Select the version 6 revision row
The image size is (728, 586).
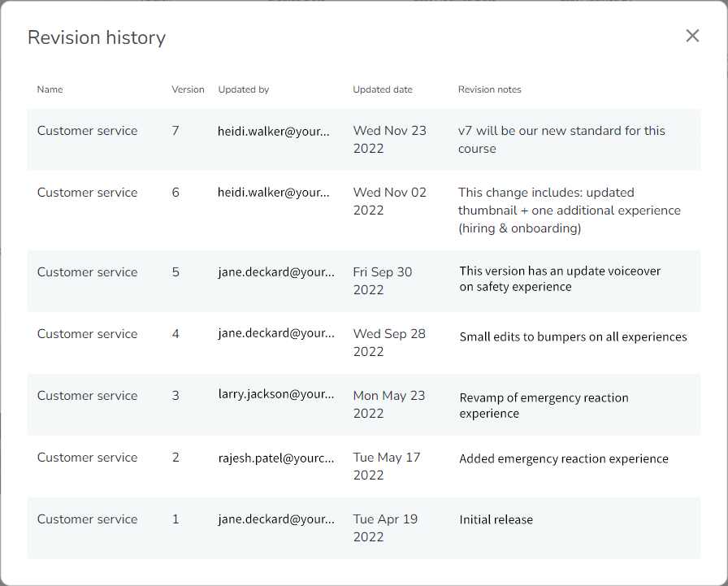click(x=363, y=211)
